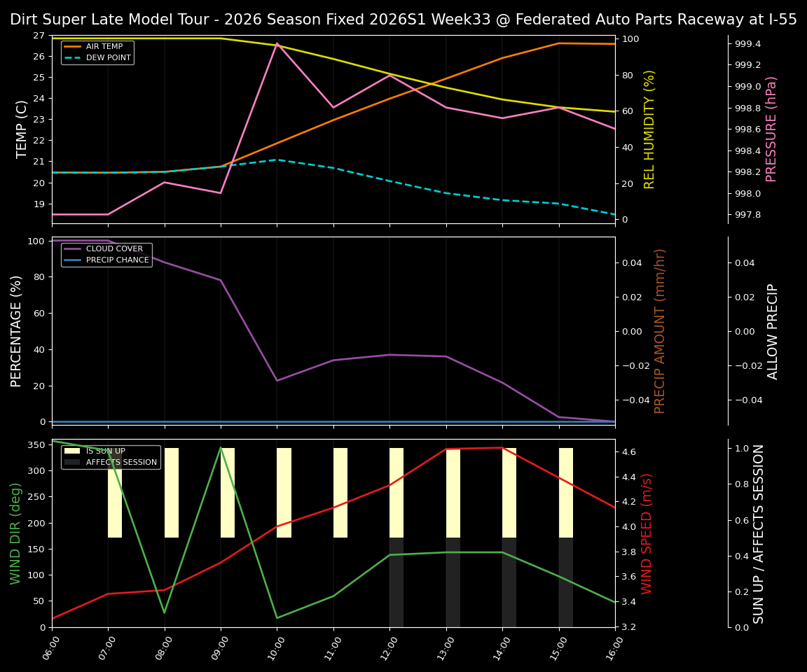Select the AIR TEMP legend line sample
This screenshot has height=672, width=807.
click(73, 47)
